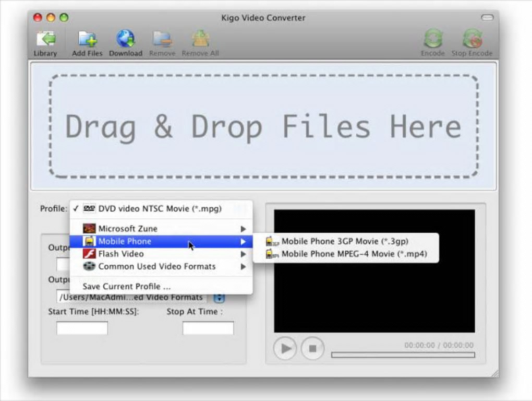This screenshot has height=401, width=532.
Task: Open the Library panel icon
Action: [45, 39]
